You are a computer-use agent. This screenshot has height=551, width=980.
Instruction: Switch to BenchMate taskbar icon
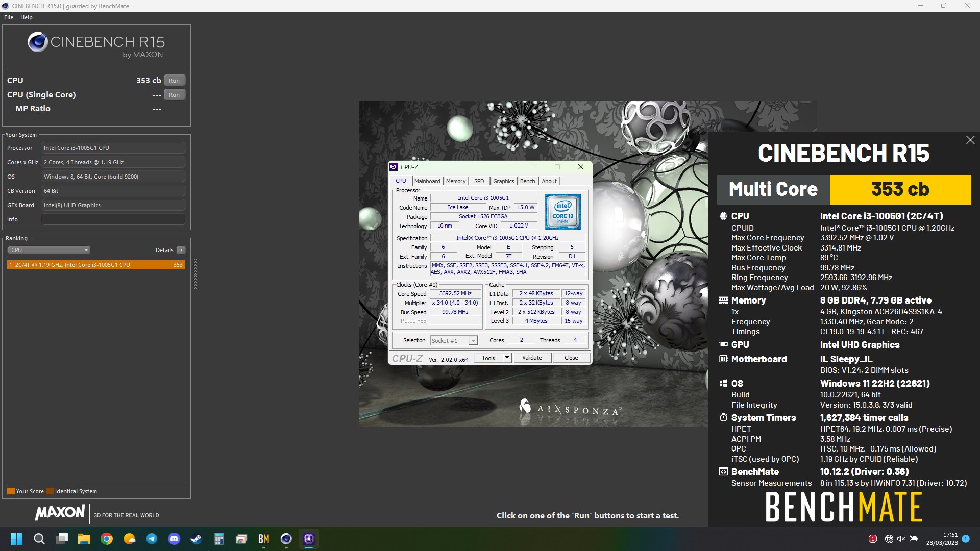click(264, 539)
